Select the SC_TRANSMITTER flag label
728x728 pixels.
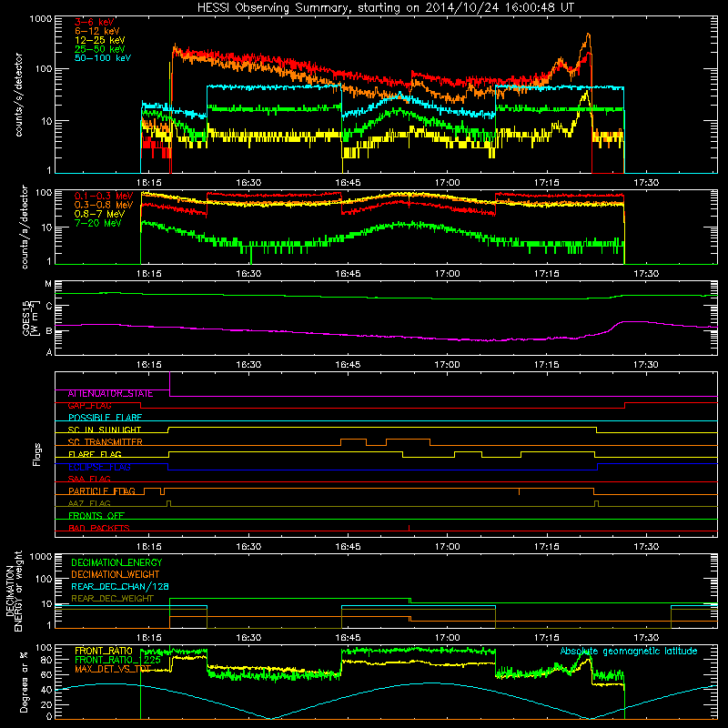[106, 442]
